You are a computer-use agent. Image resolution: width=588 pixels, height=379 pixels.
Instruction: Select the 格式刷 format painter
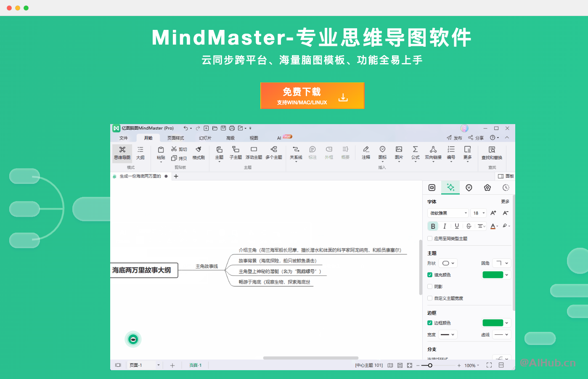pos(199,153)
